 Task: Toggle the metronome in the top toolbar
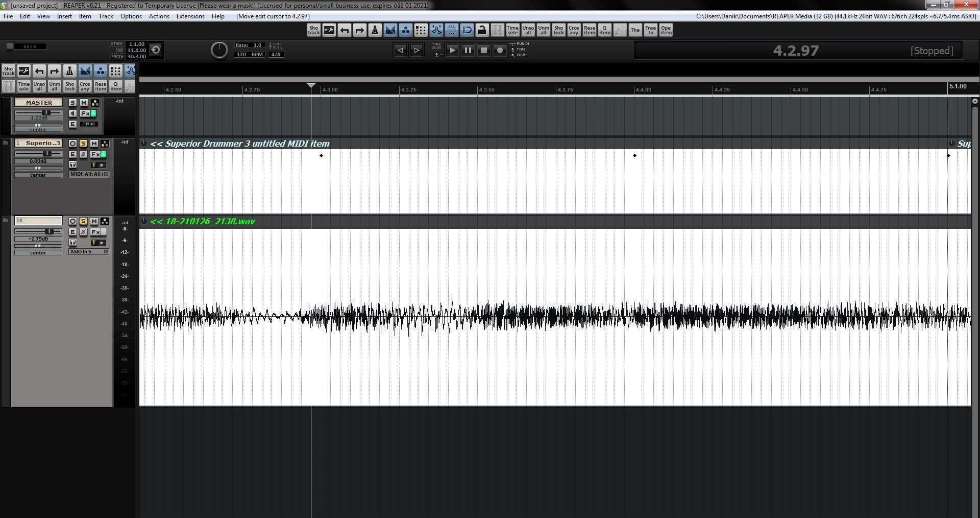[x=375, y=30]
